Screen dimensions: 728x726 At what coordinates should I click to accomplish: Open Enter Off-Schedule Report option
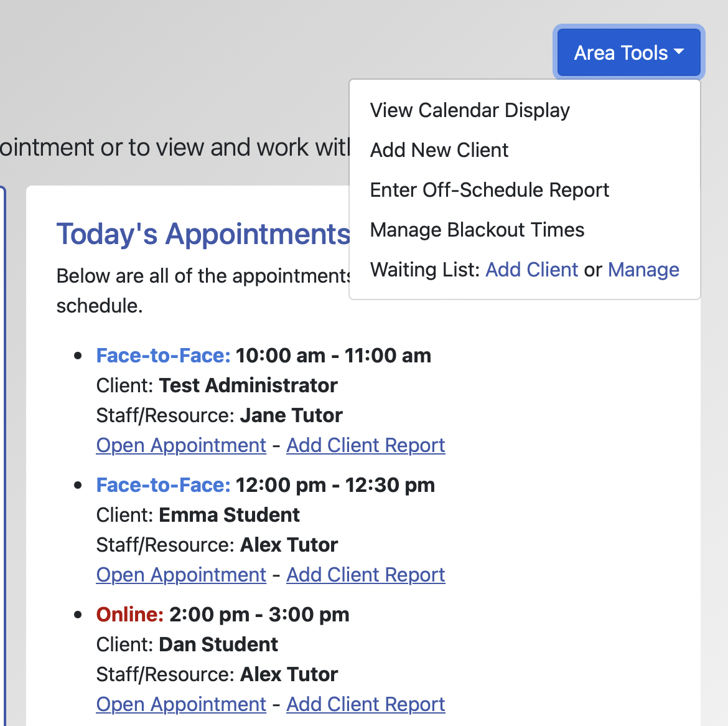pyautogui.click(x=490, y=190)
